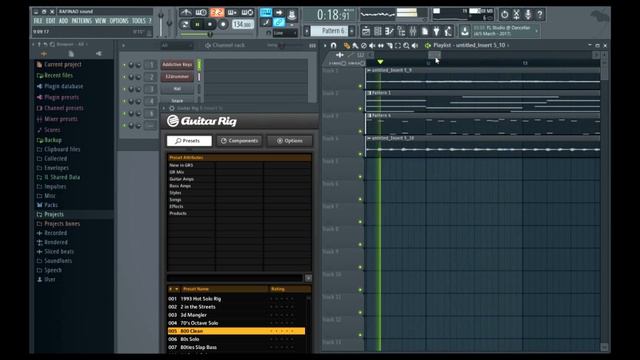The height and width of the screenshot is (360, 640).
Task: Click the undo history power-shaped icon
Action: (504, 15)
